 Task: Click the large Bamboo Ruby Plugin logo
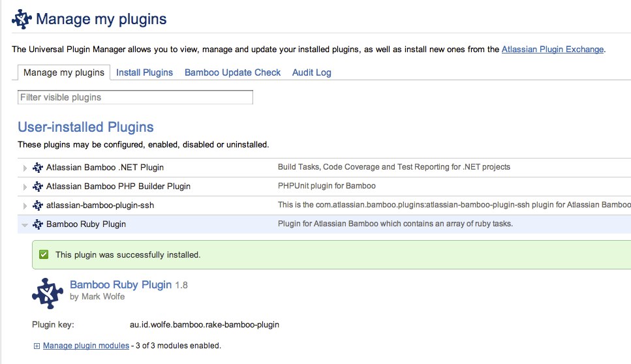48,293
